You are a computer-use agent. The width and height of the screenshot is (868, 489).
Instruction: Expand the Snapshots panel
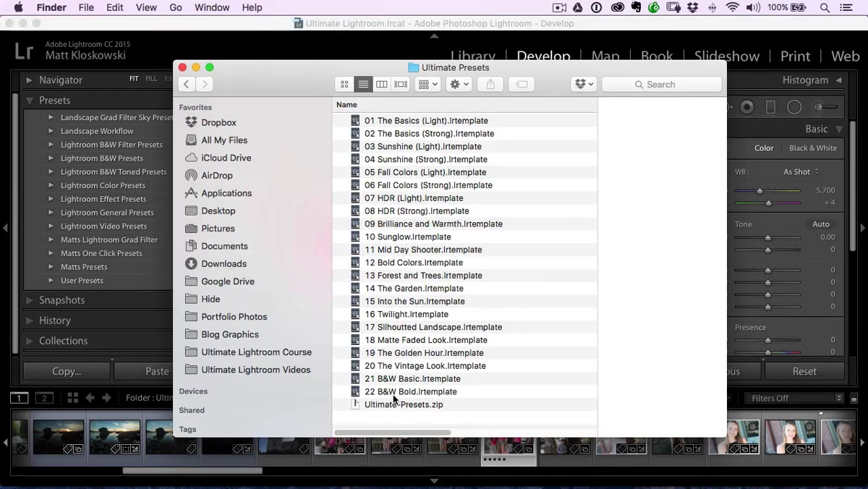(29, 300)
